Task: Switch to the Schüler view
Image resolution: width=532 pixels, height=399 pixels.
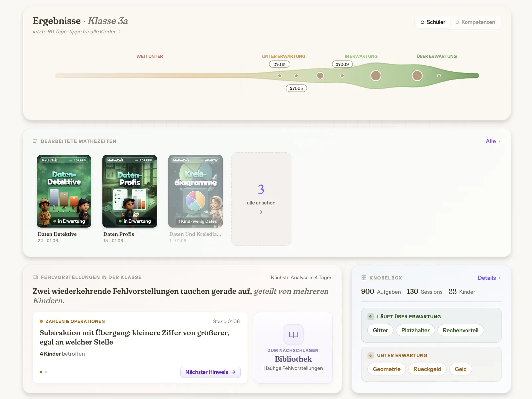Action: (433, 22)
